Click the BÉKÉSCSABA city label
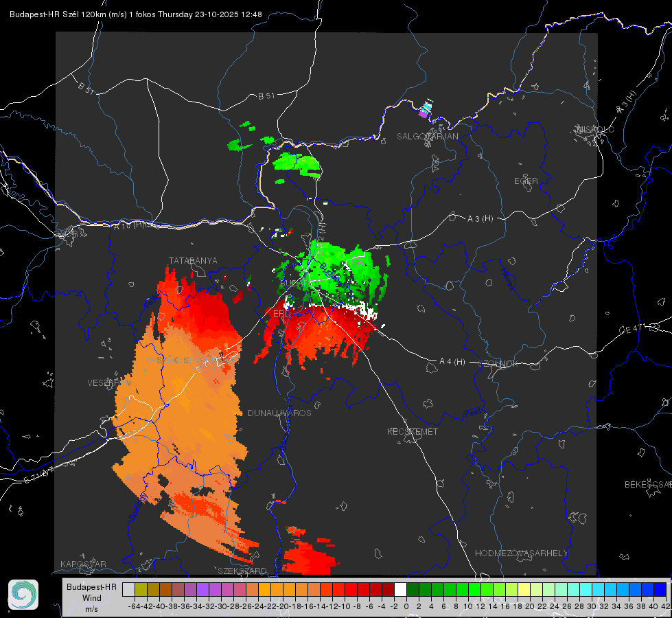 click(648, 485)
